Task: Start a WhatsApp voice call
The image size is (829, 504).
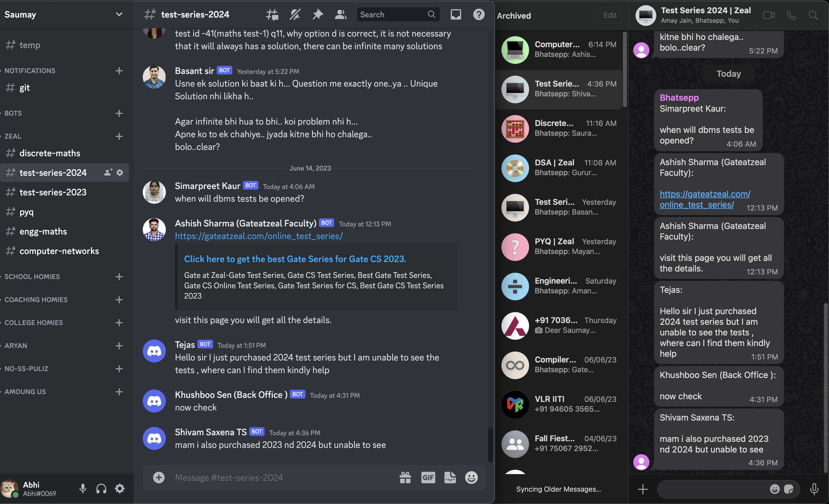Action: (x=791, y=15)
